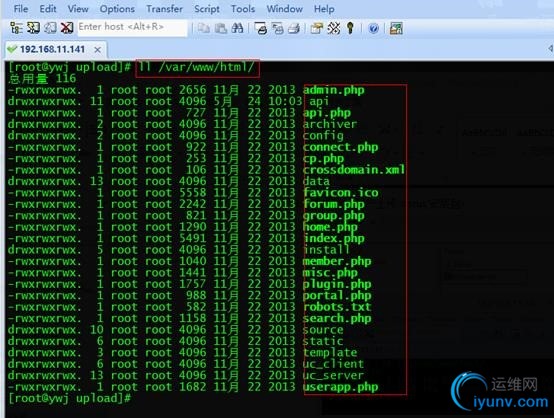Click the Print Selection toolbar icon
Image resolution: width=554 pixels, height=418 pixels.
(x=277, y=28)
